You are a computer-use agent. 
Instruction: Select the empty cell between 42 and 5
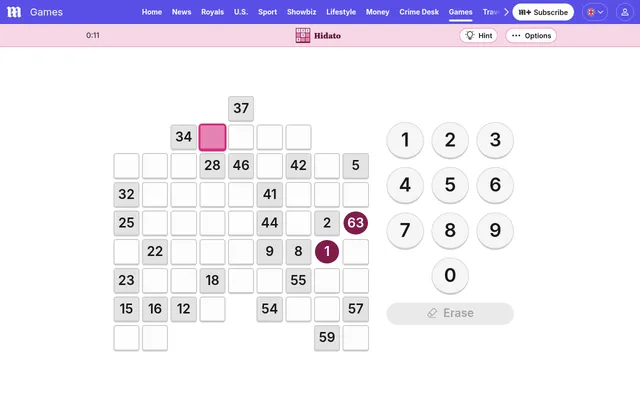point(327,166)
